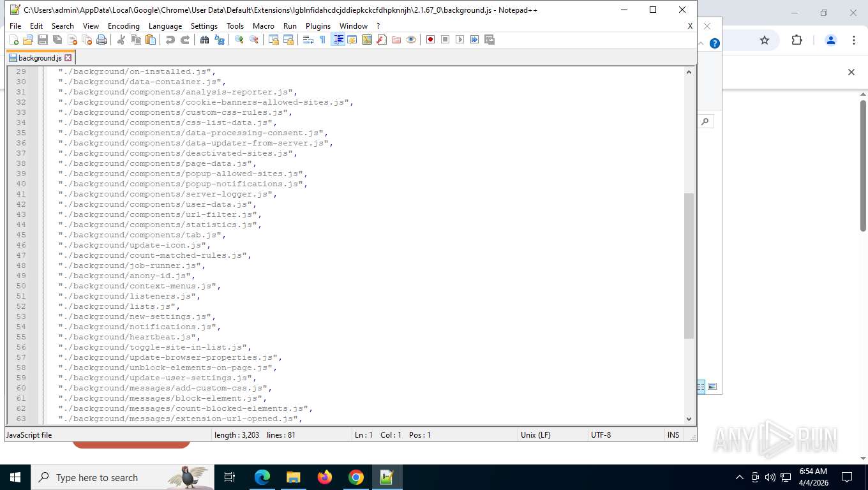Open the Language menu
This screenshot has height=490, width=868.
pos(165,26)
